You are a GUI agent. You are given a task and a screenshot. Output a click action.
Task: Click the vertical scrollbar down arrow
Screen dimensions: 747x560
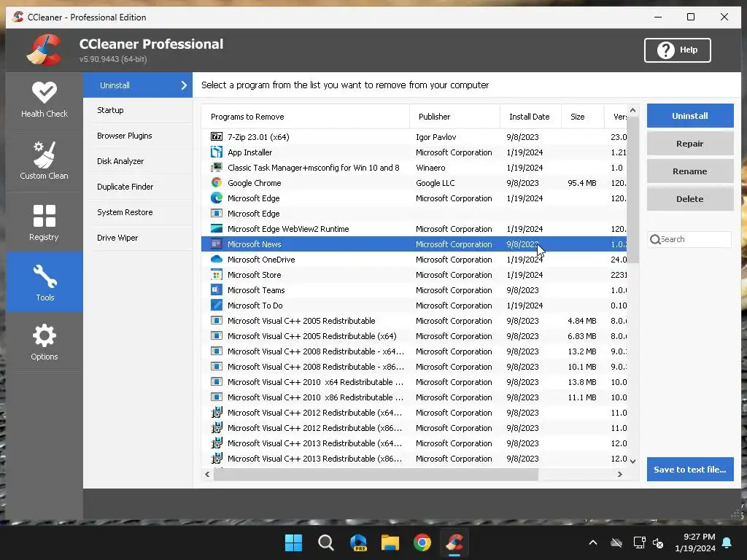632,461
